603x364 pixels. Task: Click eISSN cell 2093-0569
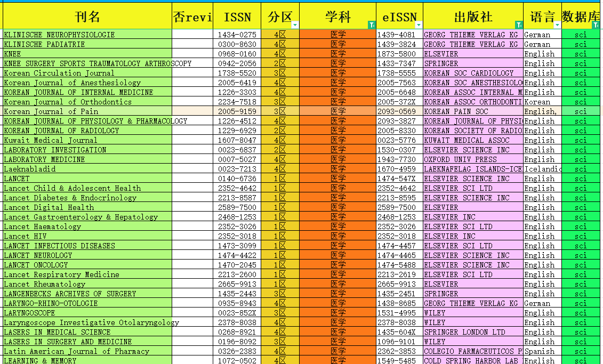pyautogui.click(x=399, y=111)
